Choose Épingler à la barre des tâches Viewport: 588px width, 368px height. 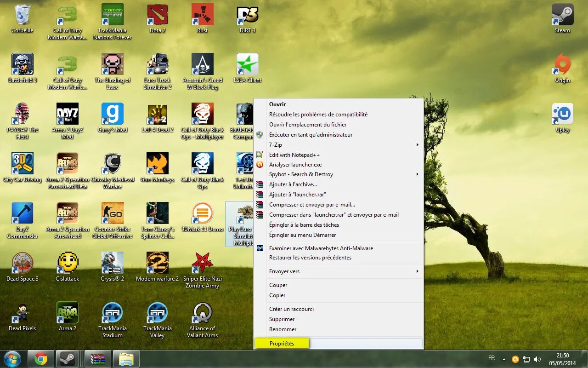click(x=338, y=225)
